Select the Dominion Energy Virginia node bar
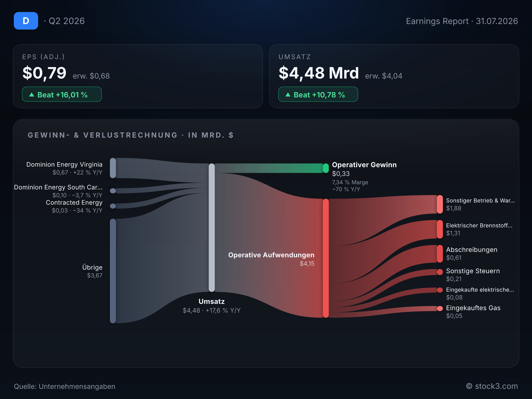This screenshot has height=399, width=532. click(113, 168)
